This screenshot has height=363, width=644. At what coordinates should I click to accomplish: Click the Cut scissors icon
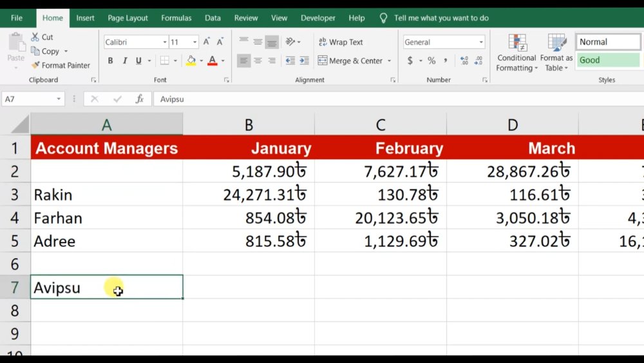(35, 37)
